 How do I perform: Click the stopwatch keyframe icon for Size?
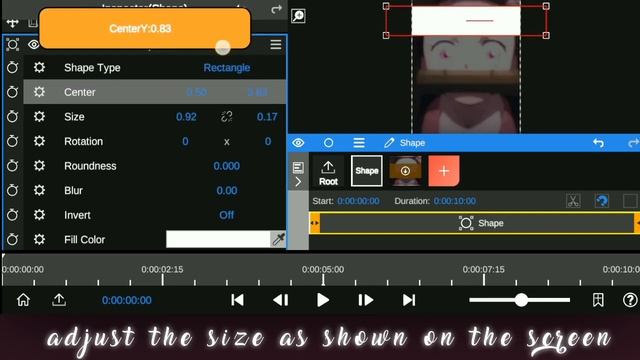[12, 117]
